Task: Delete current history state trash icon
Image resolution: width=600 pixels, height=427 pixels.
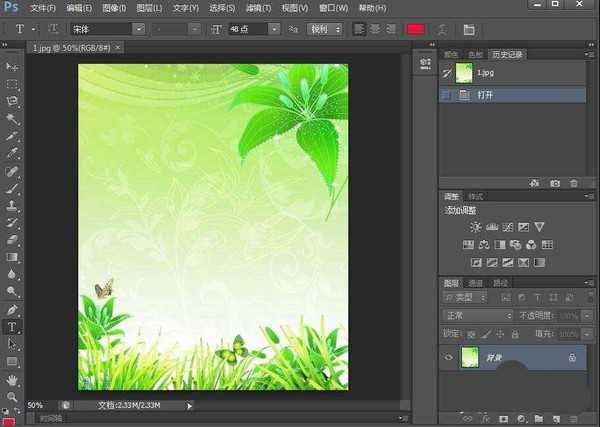Action: [573, 183]
